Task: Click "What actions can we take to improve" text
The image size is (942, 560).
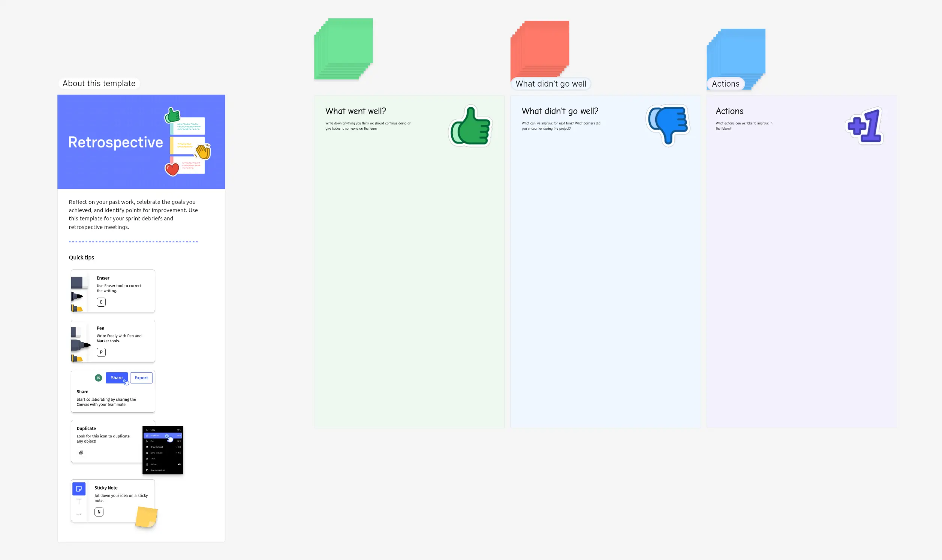Action: click(x=744, y=126)
